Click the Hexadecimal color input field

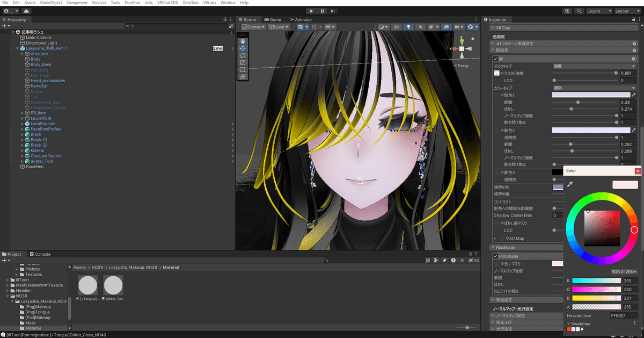click(624, 315)
